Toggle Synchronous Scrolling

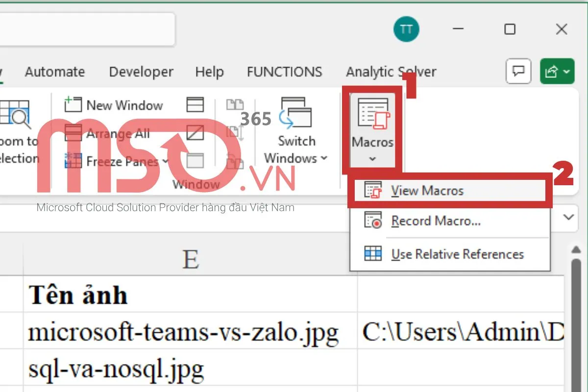[x=235, y=133]
